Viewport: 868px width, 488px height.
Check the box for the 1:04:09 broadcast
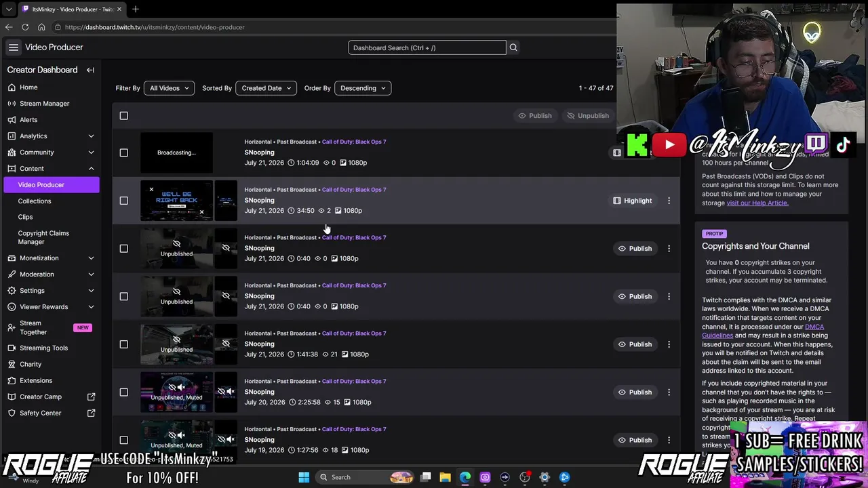tap(123, 152)
